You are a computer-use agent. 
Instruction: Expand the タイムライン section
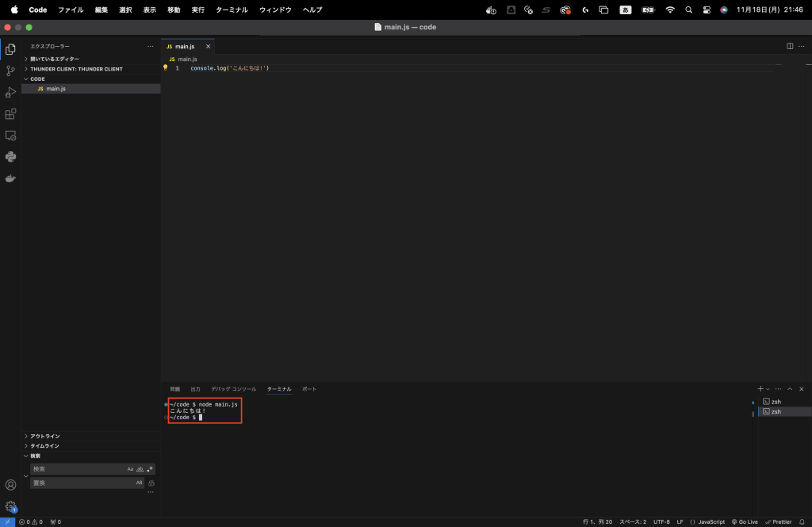click(x=44, y=446)
